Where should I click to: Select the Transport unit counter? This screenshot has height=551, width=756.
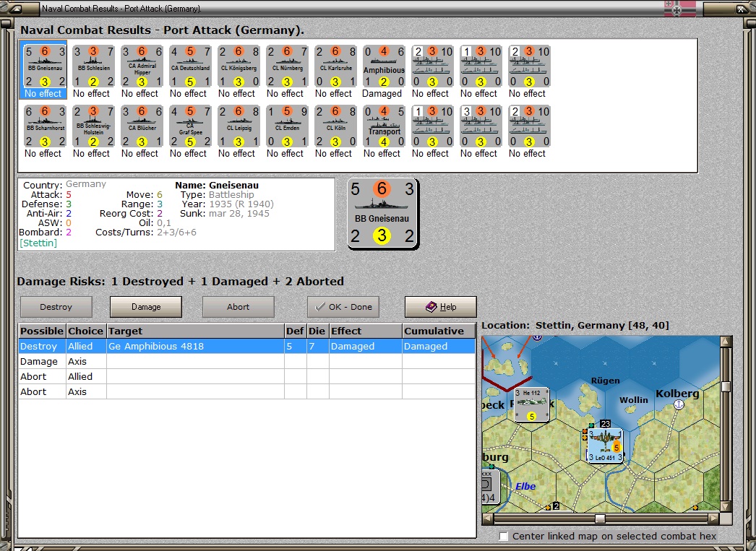(x=385, y=126)
